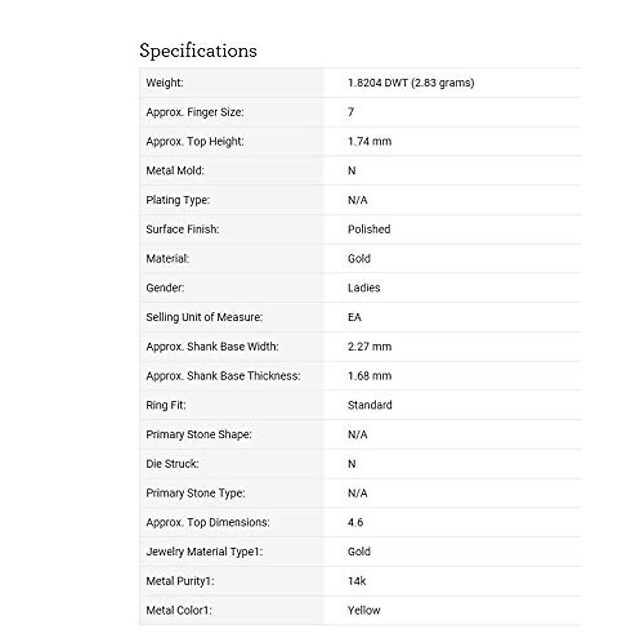Select the Primary Stone Type label
The image size is (644, 644).
pyautogui.click(x=195, y=493)
